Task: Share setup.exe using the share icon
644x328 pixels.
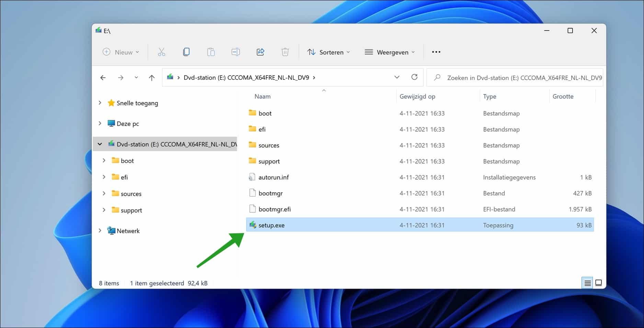Action: [261, 52]
